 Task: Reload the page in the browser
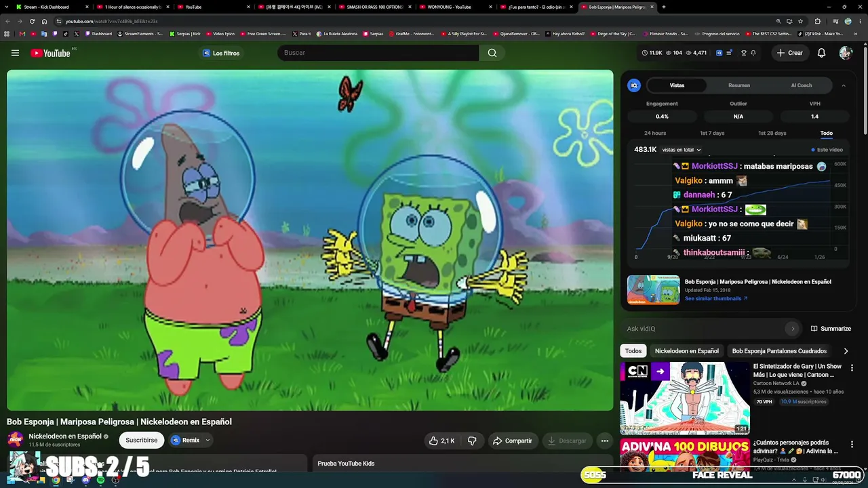tap(32, 21)
